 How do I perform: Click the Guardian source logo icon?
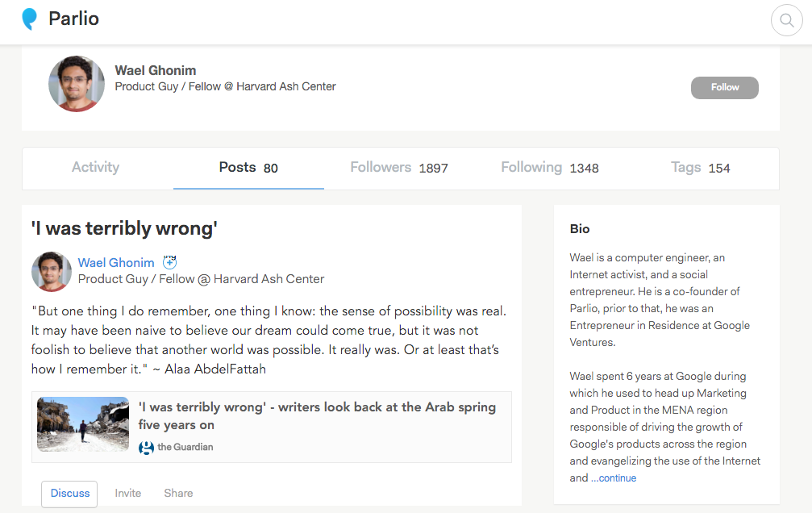[146, 448]
